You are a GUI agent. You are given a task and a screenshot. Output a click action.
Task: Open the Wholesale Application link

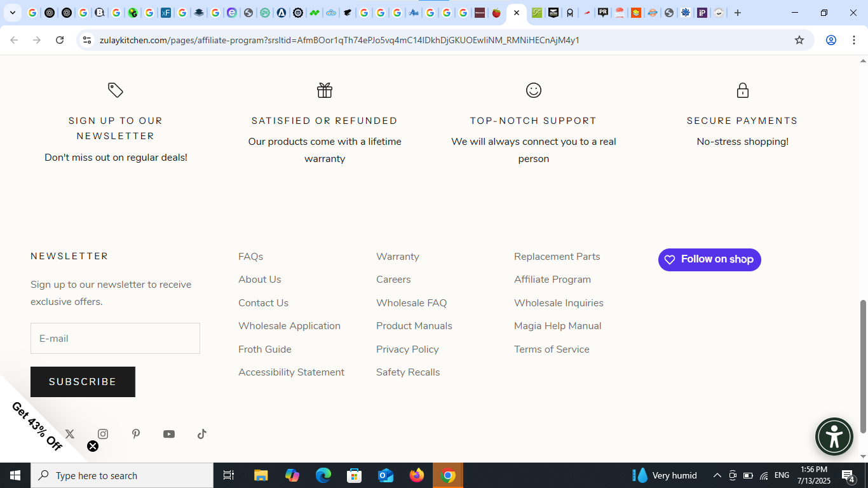(x=290, y=326)
